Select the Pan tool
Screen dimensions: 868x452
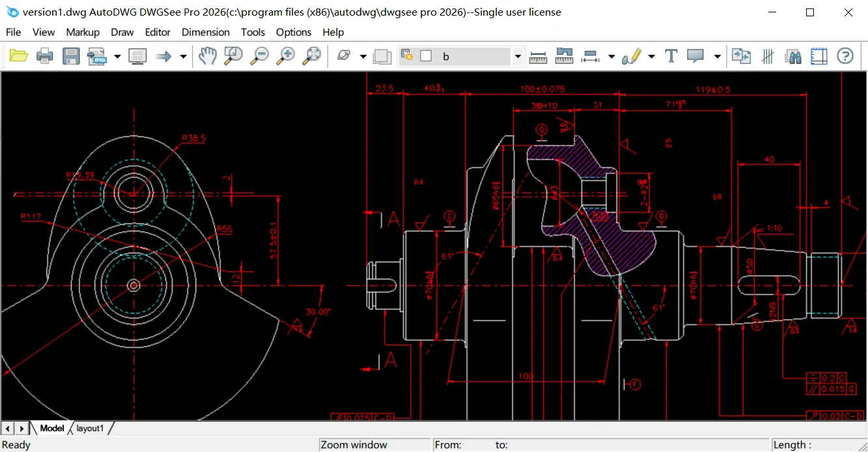point(206,56)
